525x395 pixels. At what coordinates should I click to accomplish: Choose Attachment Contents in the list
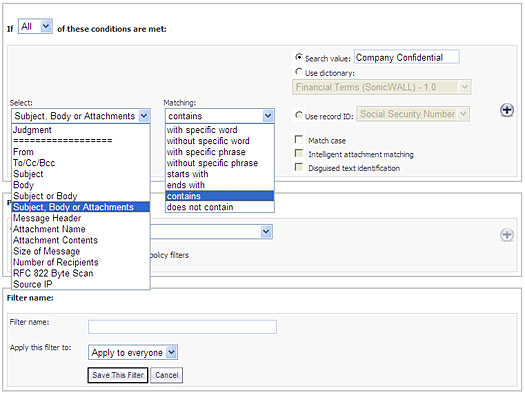pos(81,240)
